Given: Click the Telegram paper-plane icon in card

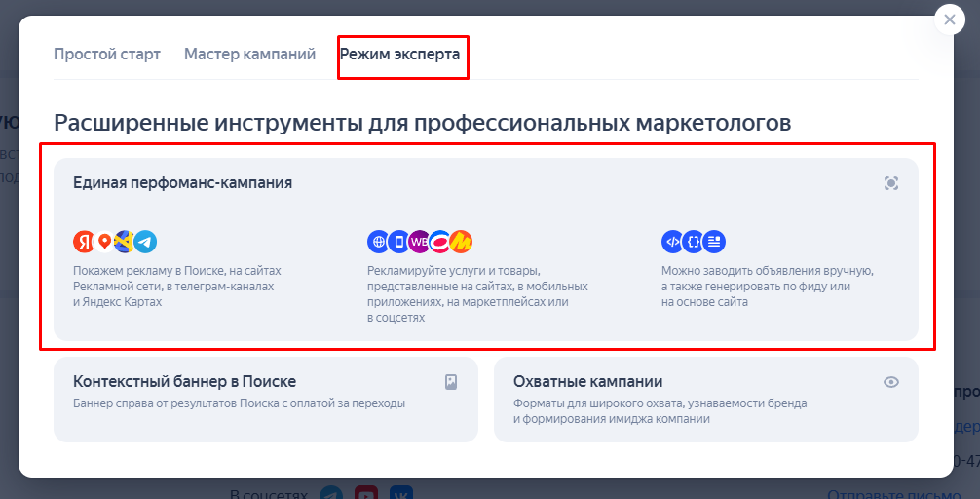Looking at the screenshot, I should [x=145, y=242].
